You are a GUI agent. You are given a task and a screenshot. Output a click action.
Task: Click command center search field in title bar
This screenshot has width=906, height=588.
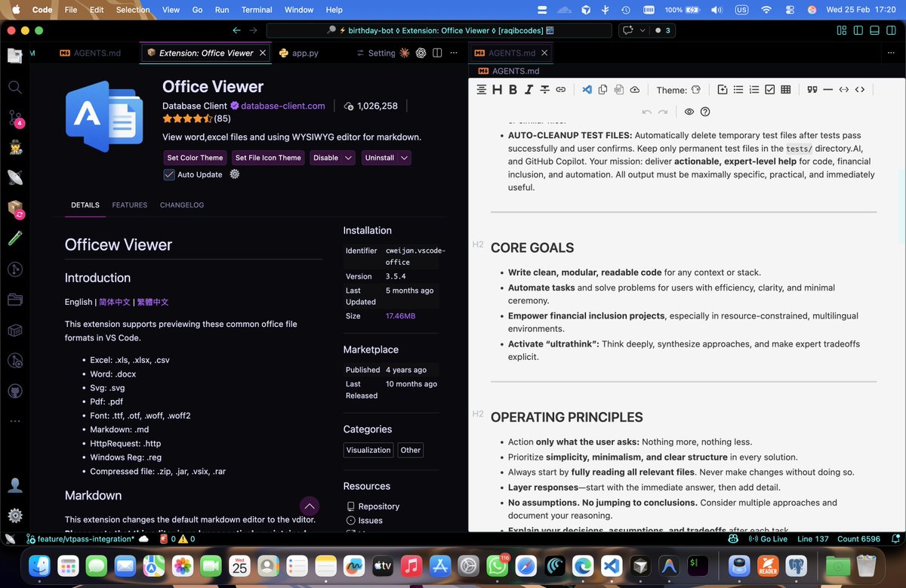point(439,30)
